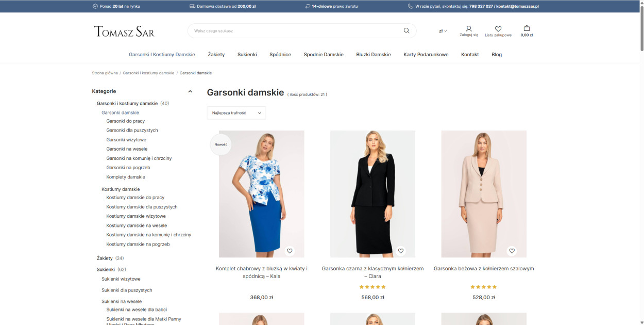Image resolution: width=644 pixels, height=325 pixels.
Task: Open the shopping cart icon
Action: 527,29
